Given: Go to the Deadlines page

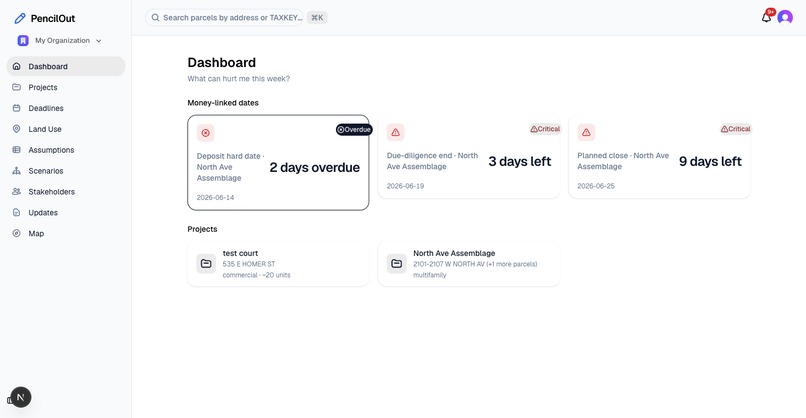Looking at the screenshot, I should pyautogui.click(x=66, y=108).
